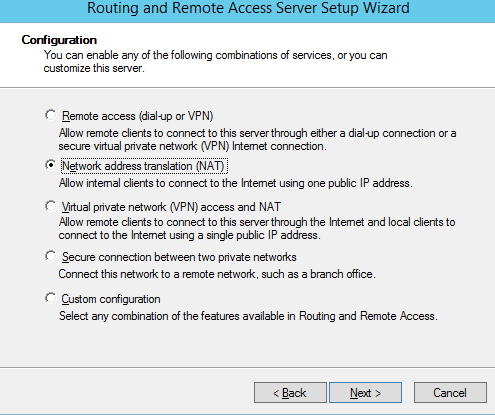Screen dimensions: 495x415
Task: Click the branch office description text
Action: [217, 274]
